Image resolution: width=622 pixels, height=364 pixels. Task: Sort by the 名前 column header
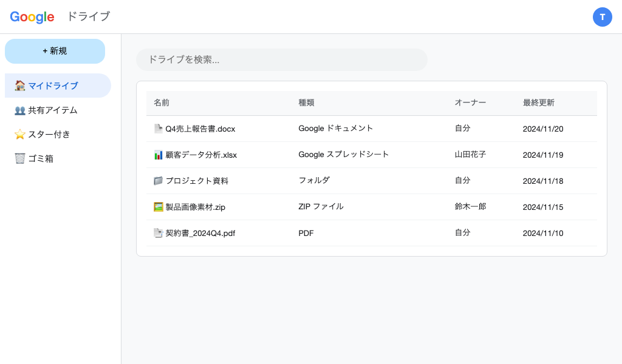point(162,103)
